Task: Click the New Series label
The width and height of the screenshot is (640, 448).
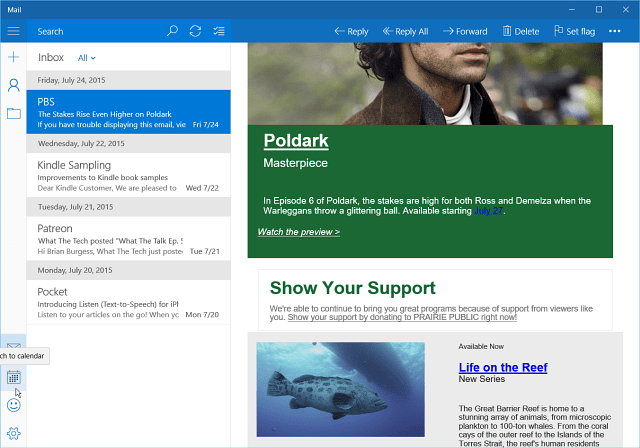Action: coord(482,379)
